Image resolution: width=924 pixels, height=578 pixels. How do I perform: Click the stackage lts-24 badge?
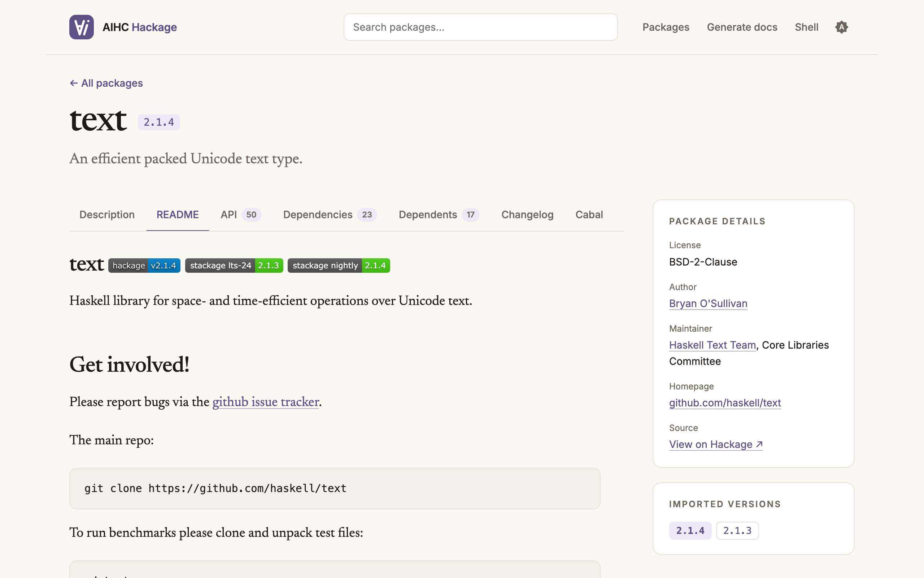pyautogui.click(x=234, y=265)
